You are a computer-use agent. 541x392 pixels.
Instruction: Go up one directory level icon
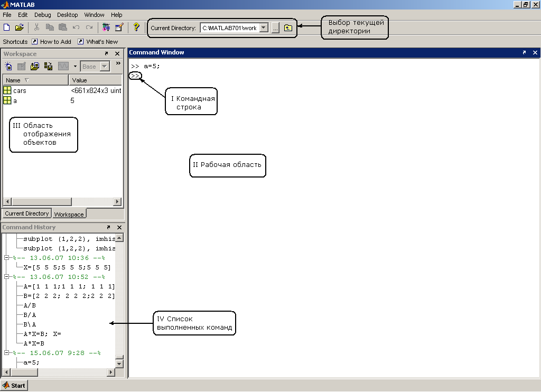click(288, 28)
